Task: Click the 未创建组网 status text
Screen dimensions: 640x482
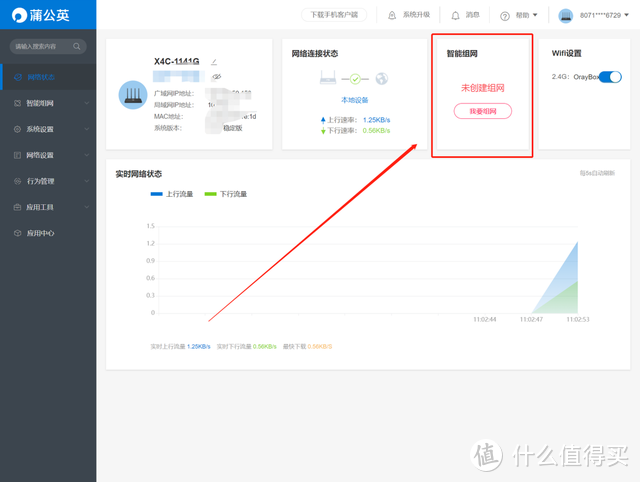Action: [482, 88]
